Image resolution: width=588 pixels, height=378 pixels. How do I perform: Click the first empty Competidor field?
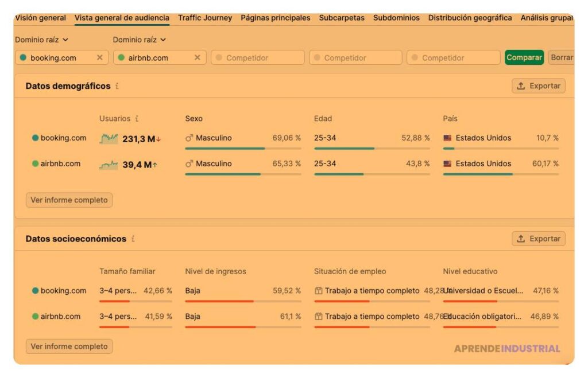point(258,58)
